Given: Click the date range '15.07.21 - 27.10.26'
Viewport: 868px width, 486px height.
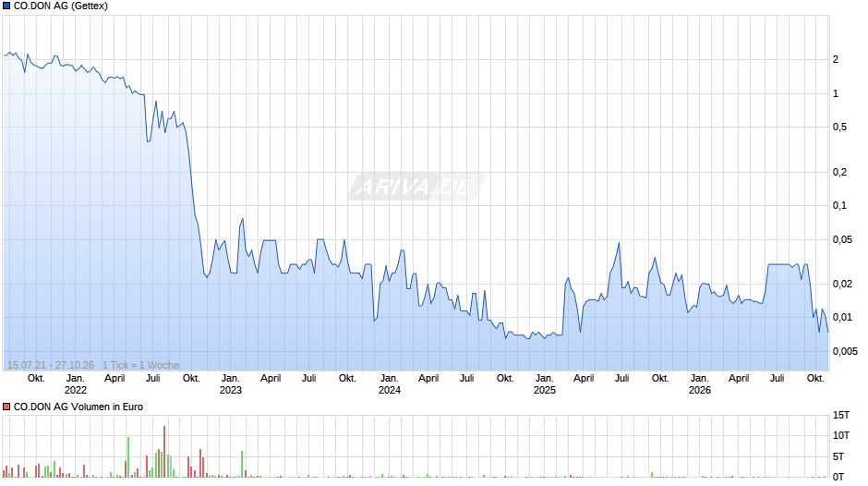Looking at the screenshot, I should pos(51,365).
